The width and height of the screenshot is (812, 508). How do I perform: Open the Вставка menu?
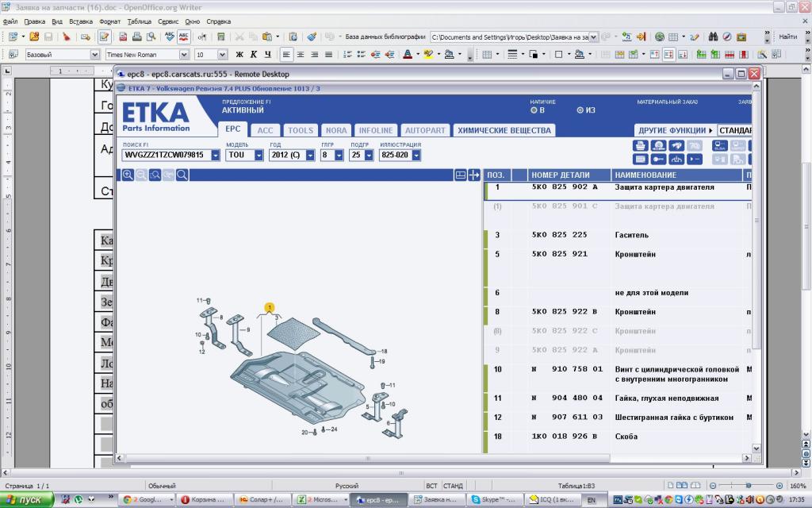81,21
